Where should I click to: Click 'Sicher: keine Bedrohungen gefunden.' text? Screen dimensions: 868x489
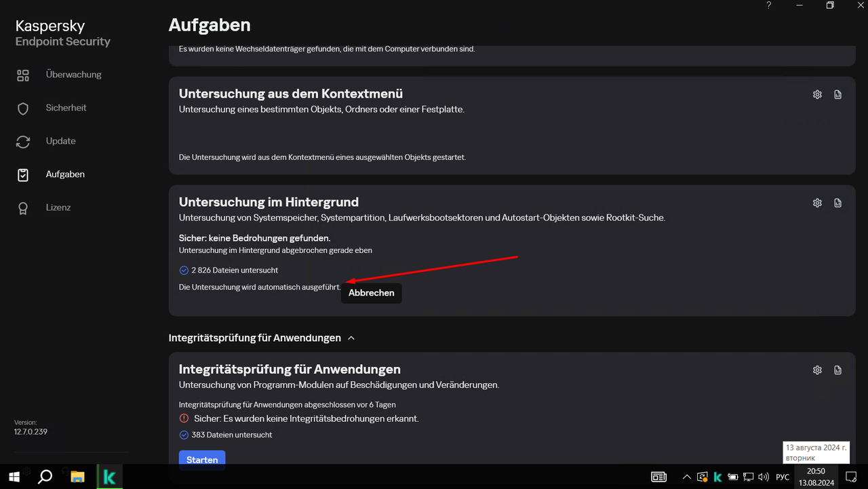click(254, 238)
